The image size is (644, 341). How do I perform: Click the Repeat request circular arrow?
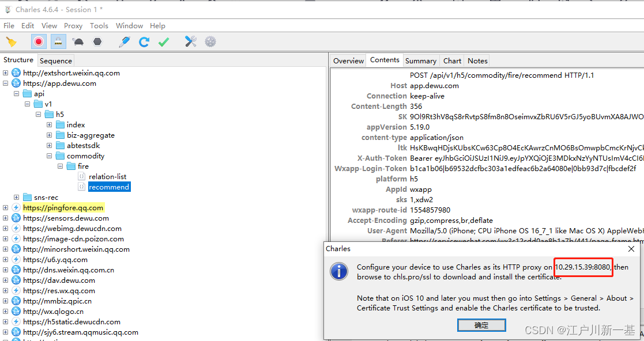point(144,42)
